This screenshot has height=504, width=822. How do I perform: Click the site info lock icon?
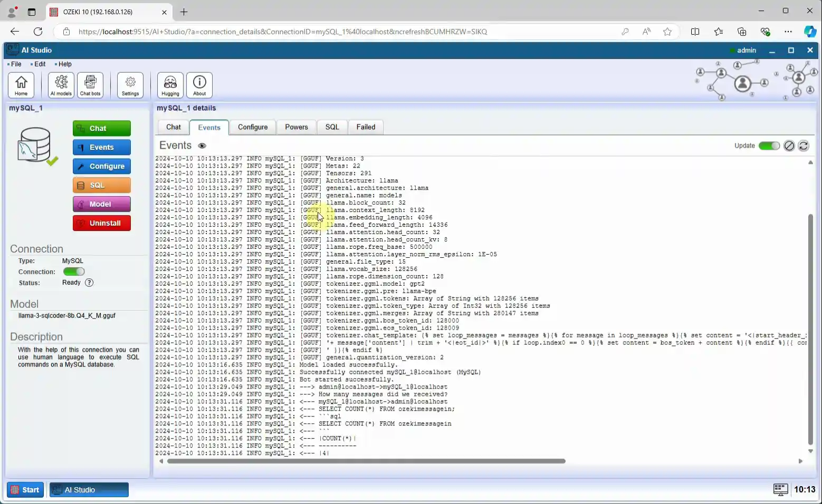[x=66, y=32]
